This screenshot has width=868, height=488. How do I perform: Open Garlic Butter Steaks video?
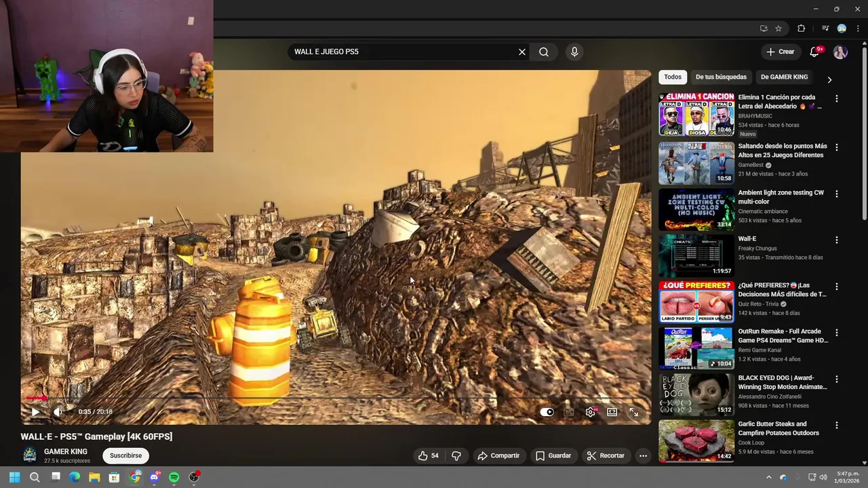696,441
